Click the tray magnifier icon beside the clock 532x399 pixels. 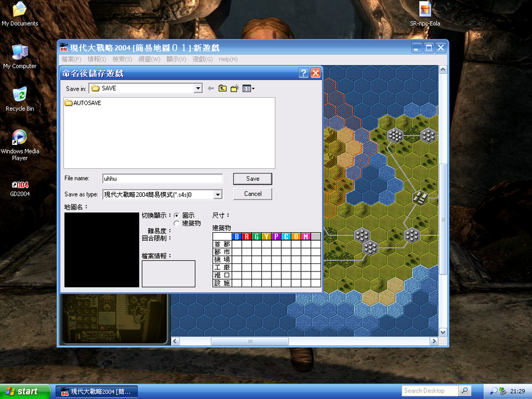point(493,391)
